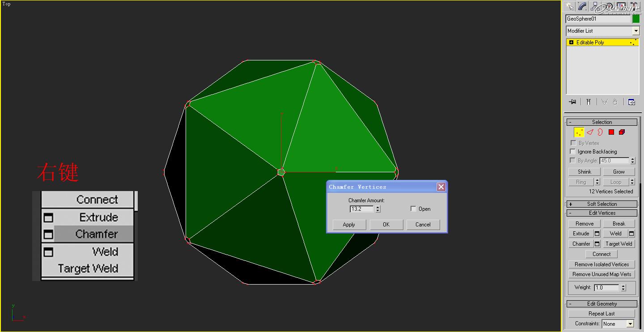The height and width of the screenshot is (332, 644).
Task: Switch to Edge sub-object mode
Action: (x=589, y=132)
